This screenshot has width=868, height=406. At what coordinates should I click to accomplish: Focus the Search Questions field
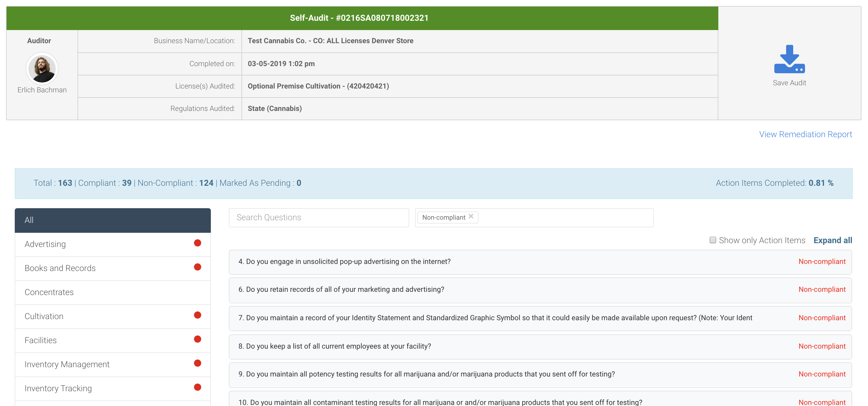tap(319, 218)
